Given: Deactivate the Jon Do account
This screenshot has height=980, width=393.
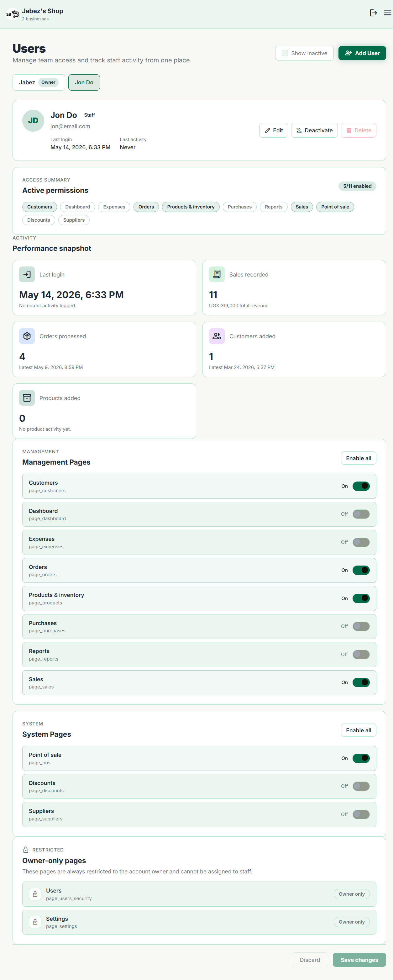Looking at the screenshot, I should 314,130.
